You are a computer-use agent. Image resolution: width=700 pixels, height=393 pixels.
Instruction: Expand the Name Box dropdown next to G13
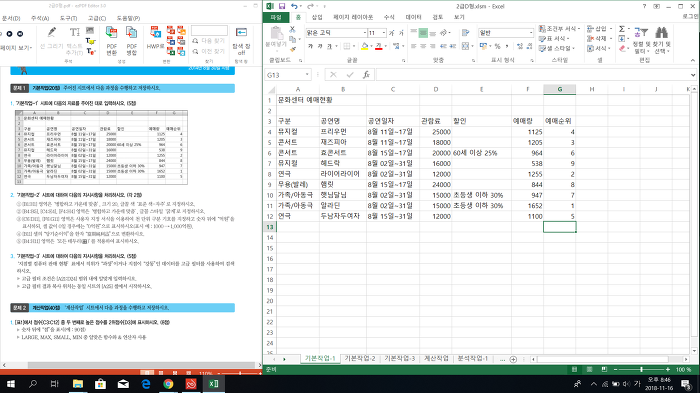tap(307, 75)
